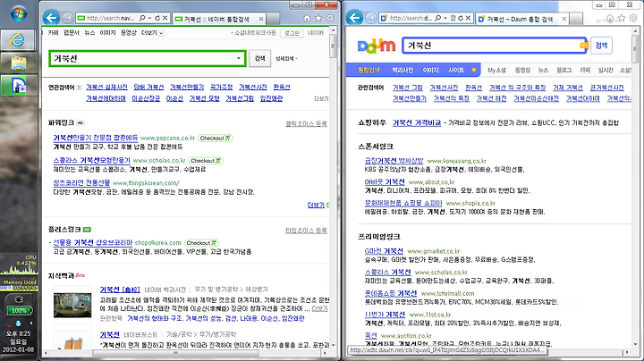
Task: Click 더보기 link under Naver 파워링크 ads
Action: tap(317, 205)
